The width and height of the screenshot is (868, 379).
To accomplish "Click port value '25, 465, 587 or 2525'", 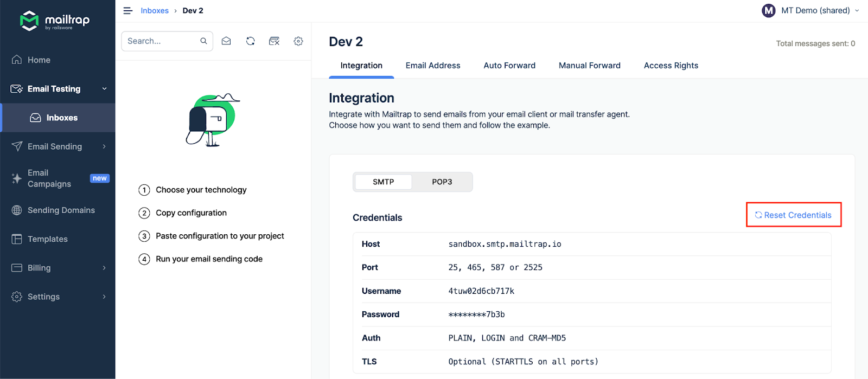I will pos(495,267).
